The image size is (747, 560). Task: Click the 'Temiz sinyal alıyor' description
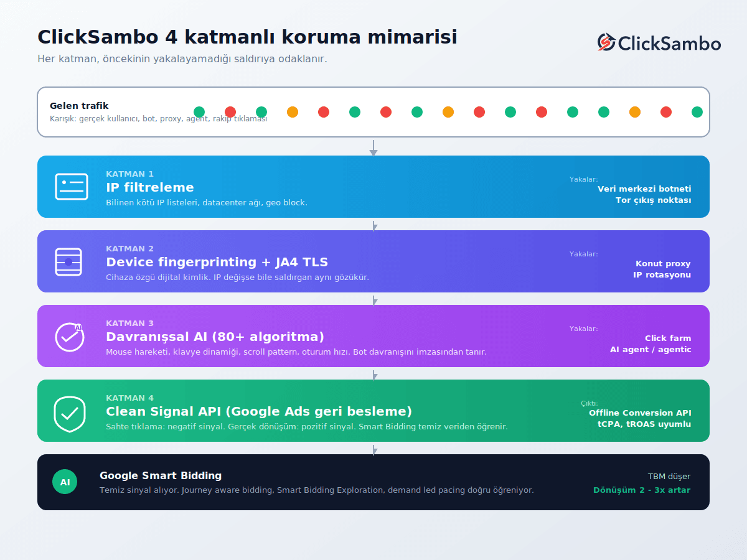(317, 490)
